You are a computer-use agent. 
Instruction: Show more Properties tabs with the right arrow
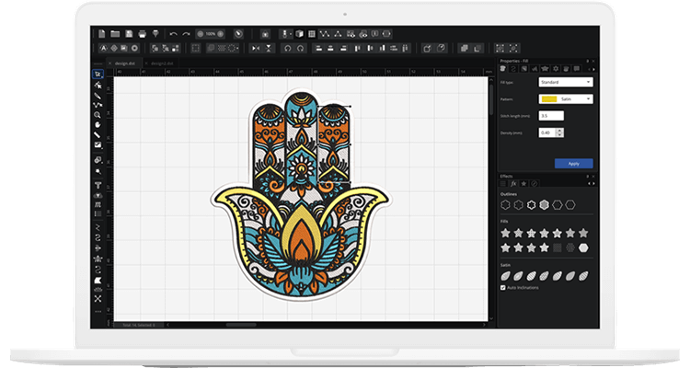594,69
